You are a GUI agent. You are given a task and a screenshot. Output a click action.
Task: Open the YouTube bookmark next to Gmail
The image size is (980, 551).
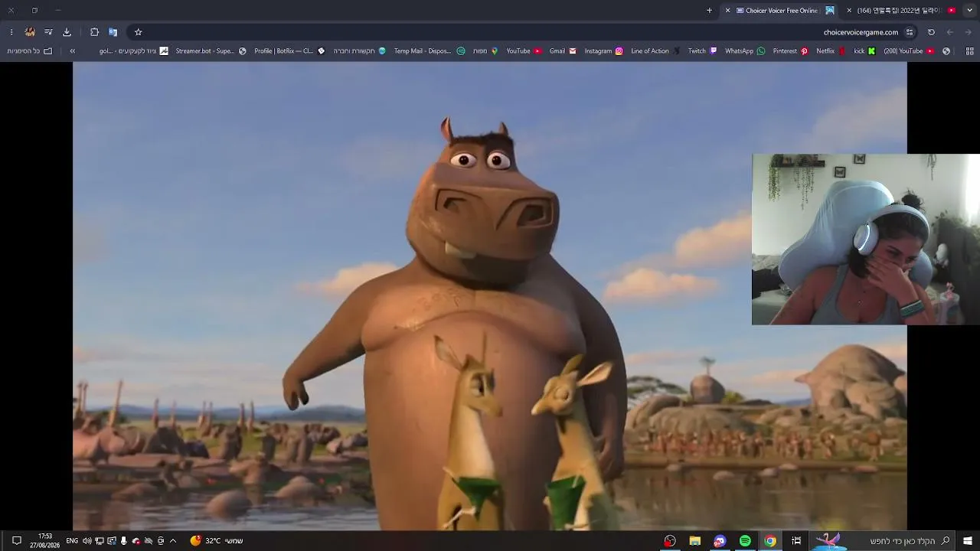[524, 51]
